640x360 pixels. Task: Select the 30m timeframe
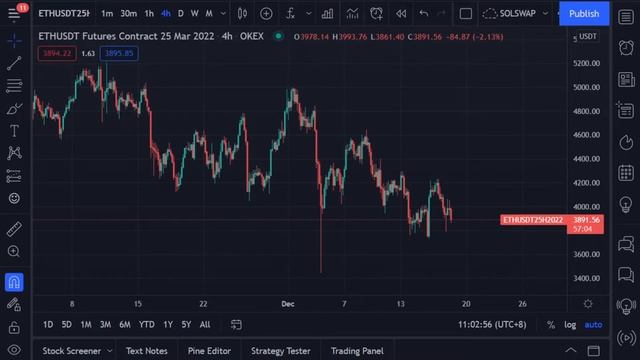click(x=129, y=14)
